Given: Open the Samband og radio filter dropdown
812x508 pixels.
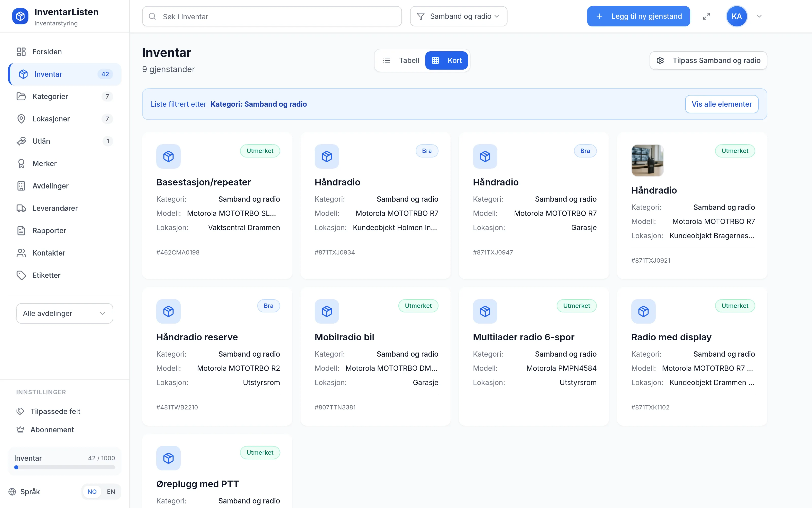Looking at the screenshot, I should tap(458, 16).
